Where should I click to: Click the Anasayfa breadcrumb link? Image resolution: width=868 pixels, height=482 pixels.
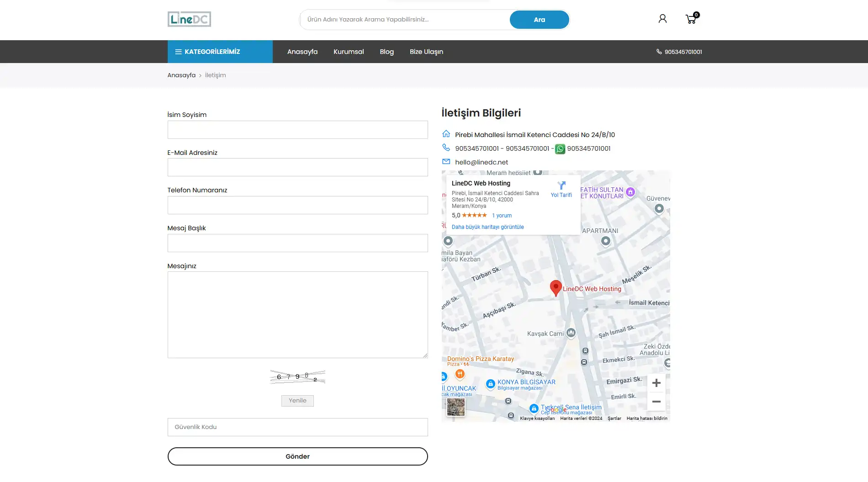coord(181,75)
